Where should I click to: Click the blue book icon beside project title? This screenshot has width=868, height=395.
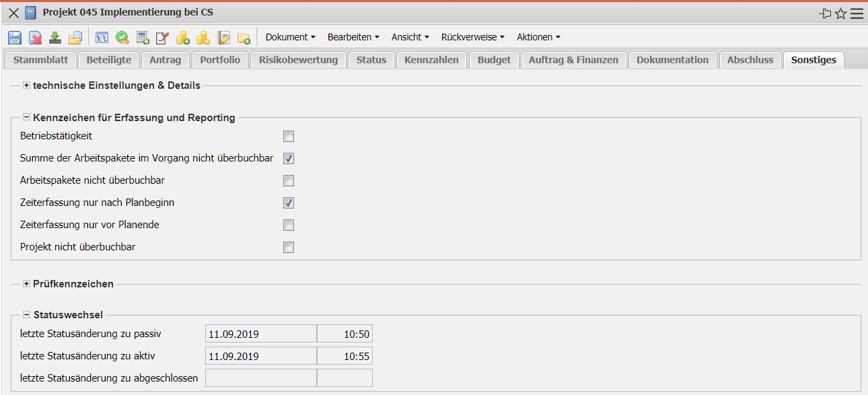[30, 13]
